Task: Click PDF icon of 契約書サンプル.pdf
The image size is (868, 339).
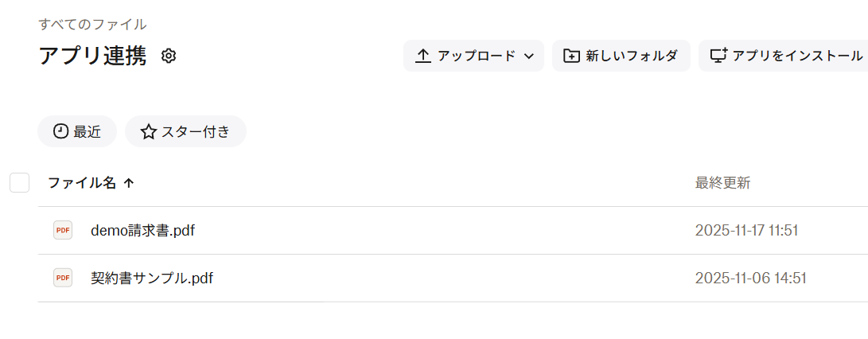Action: click(63, 278)
